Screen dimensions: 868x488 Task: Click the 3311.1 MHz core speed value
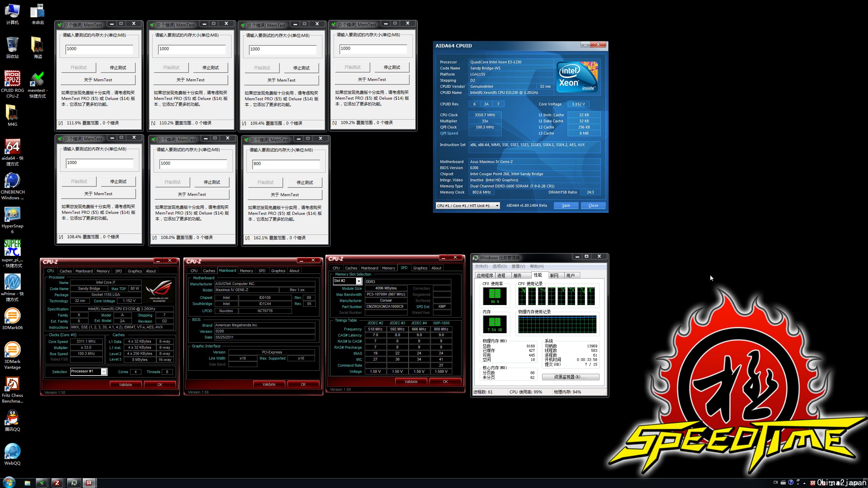click(86, 341)
